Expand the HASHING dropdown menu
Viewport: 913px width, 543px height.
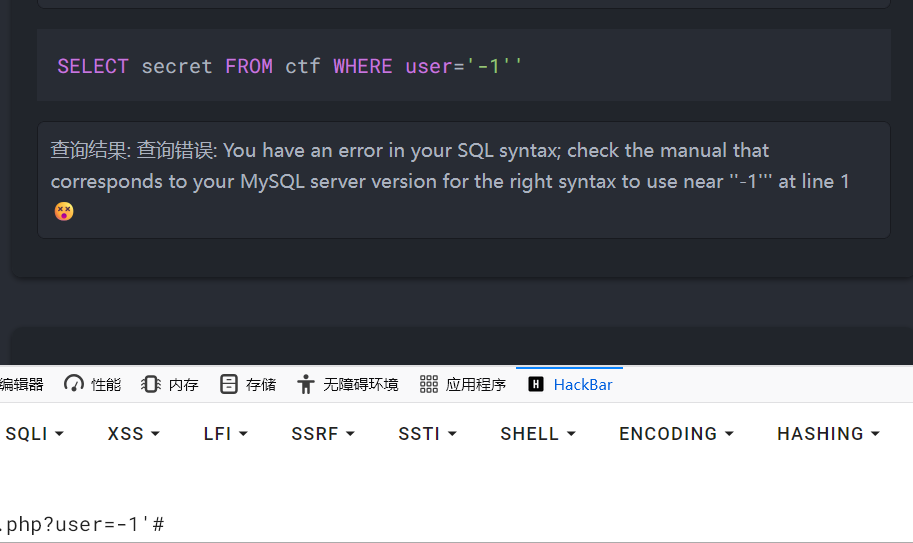click(x=829, y=434)
